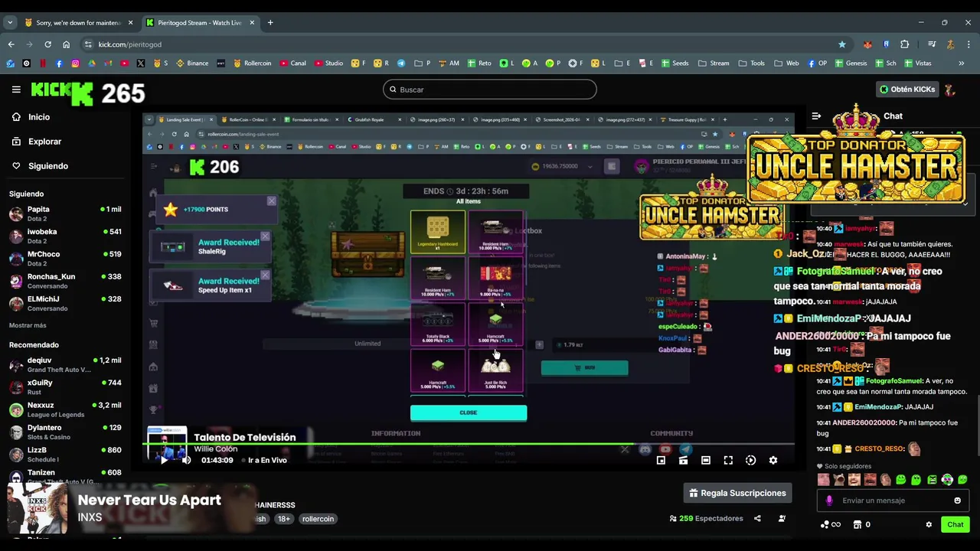Open a new Chrome tab
980x551 pixels.
(270, 23)
